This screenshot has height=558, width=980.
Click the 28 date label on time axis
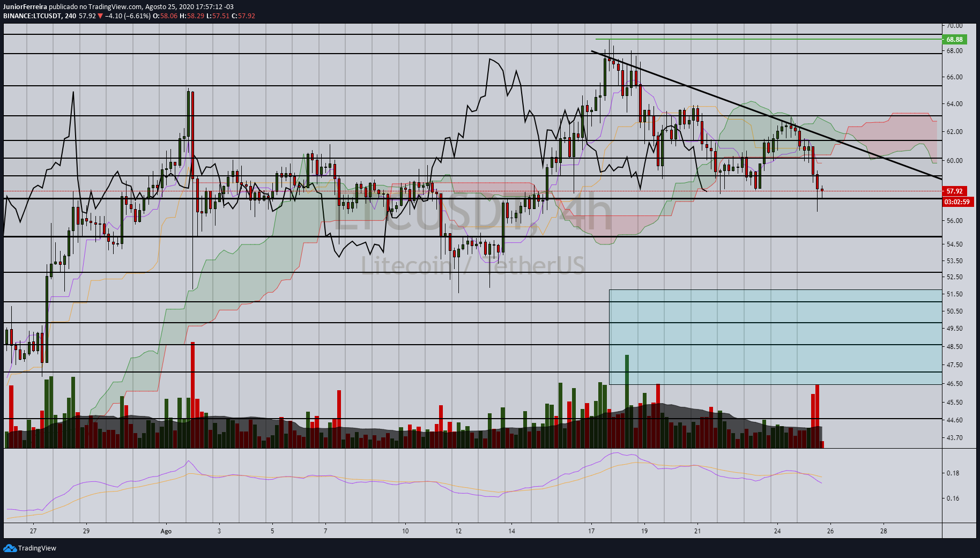coord(884,531)
